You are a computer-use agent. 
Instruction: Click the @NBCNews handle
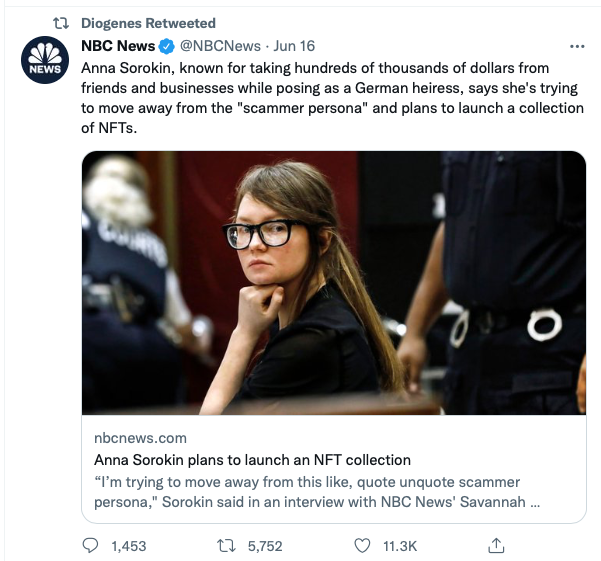tap(220, 46)
